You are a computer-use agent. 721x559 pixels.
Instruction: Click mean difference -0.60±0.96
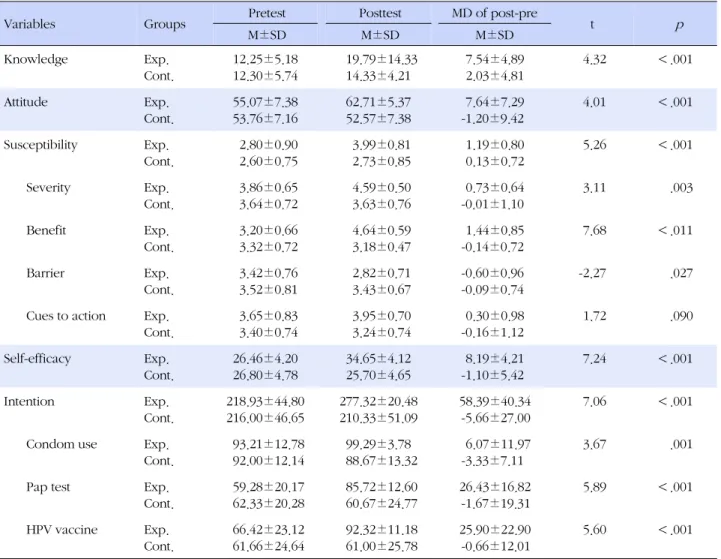pyautogui.click(x=492, y=273)
